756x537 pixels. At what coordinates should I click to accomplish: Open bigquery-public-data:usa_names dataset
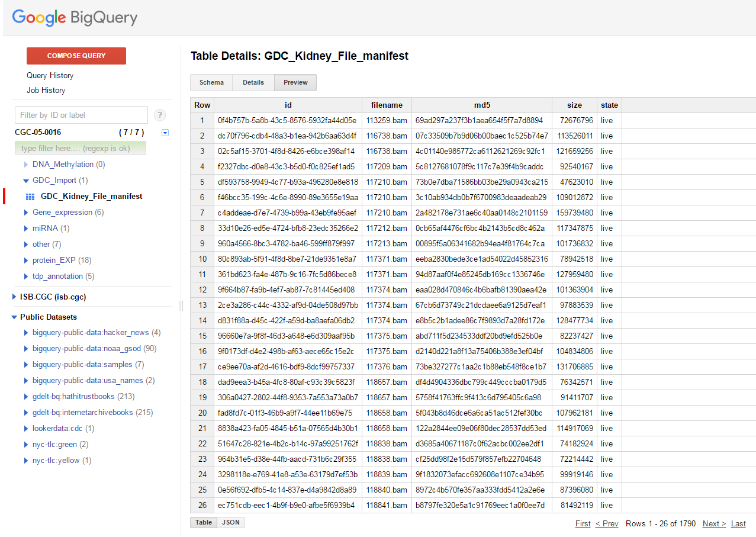[x=88, y=381]
